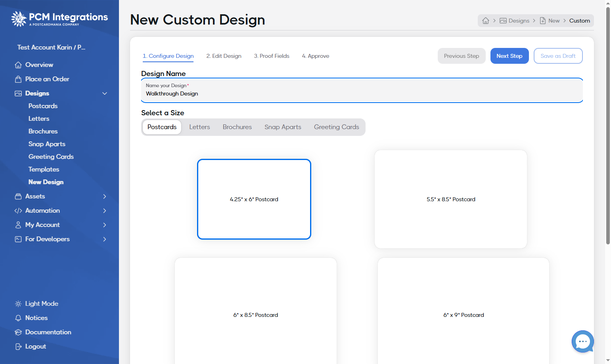Click the Assets box icon
The width and height of the screenshot is (611, 364).
pos(18,196)
